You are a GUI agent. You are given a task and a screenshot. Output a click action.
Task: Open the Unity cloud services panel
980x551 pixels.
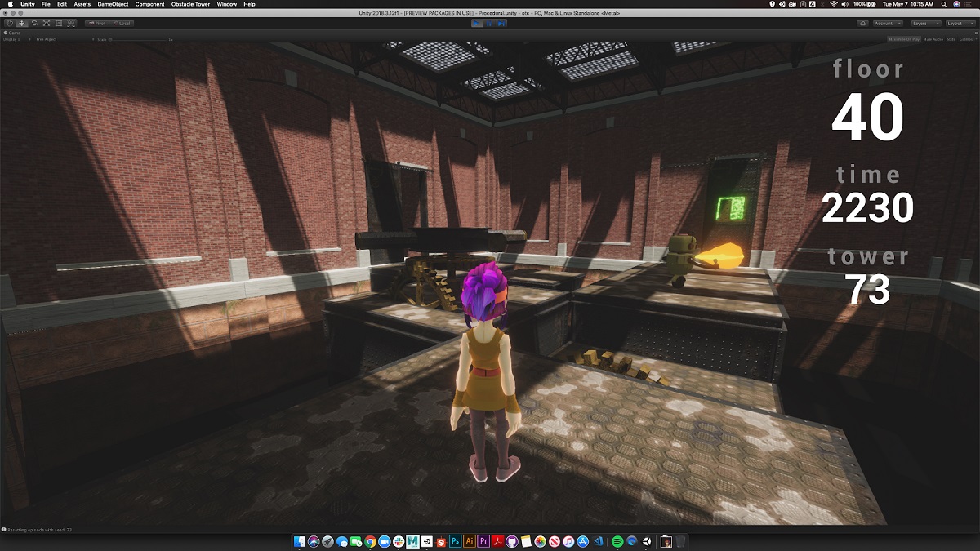click(x=862, y=23)
